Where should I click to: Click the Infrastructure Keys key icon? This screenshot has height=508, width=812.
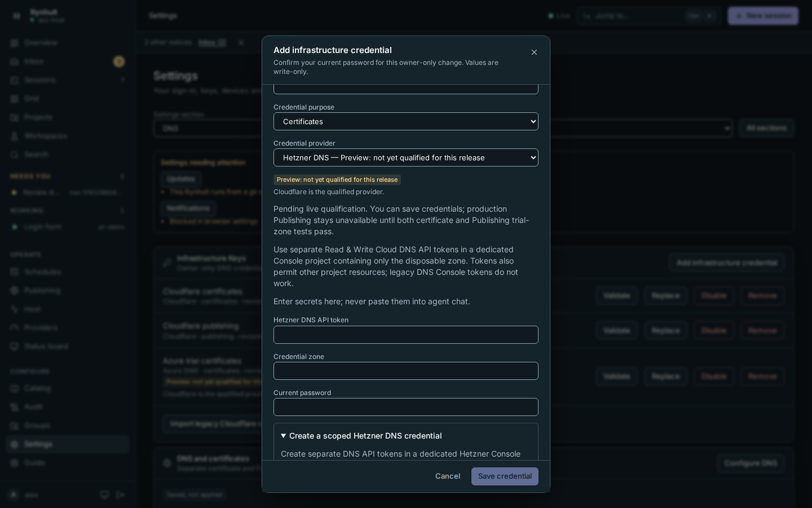point(167,262)
